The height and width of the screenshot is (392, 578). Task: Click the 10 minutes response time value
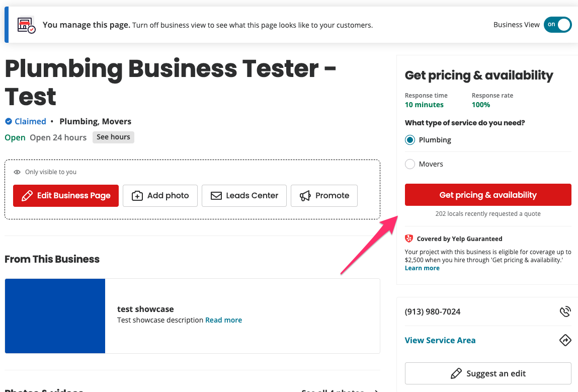click(x=424, y=105)
